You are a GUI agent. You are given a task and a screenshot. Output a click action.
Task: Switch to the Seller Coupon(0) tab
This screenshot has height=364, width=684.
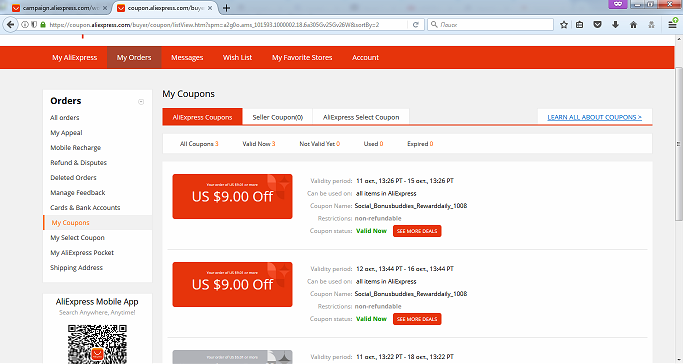click(x=277, y=117)
